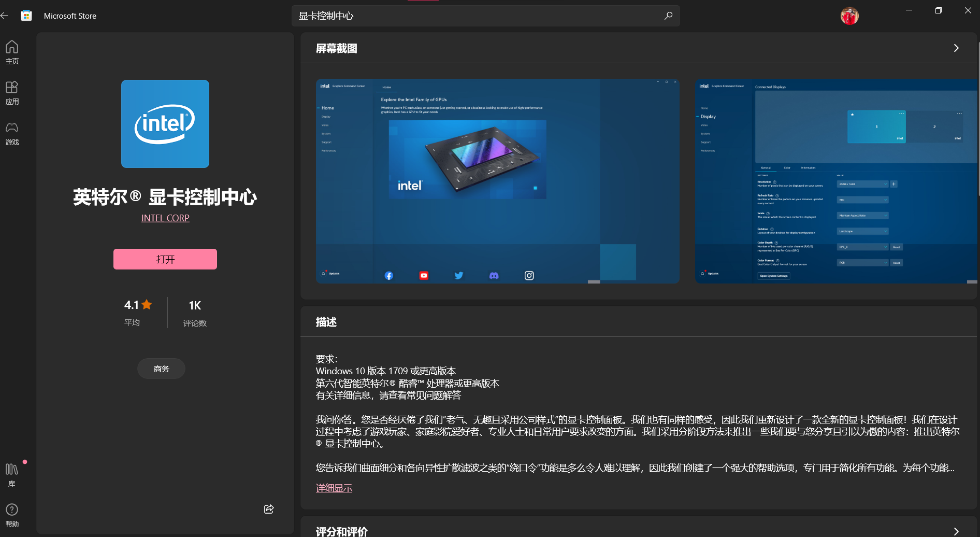Click the 描述 section heading

(326, 322)
